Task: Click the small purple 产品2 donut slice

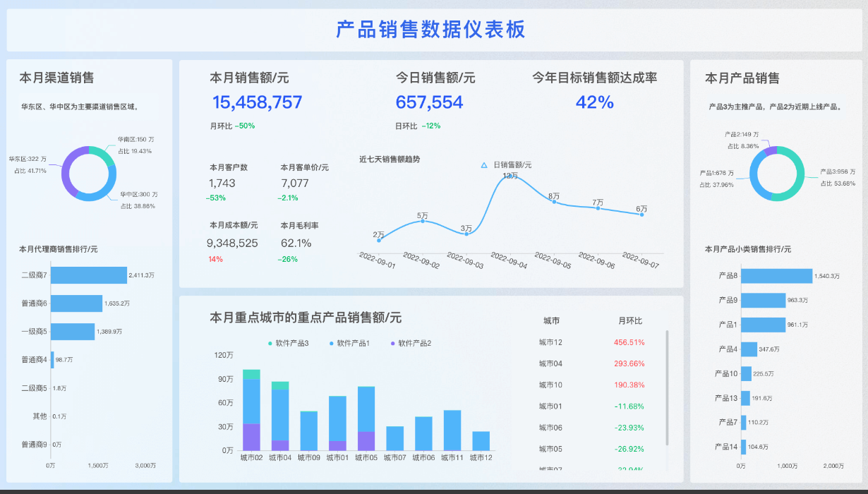Action: 770,151
